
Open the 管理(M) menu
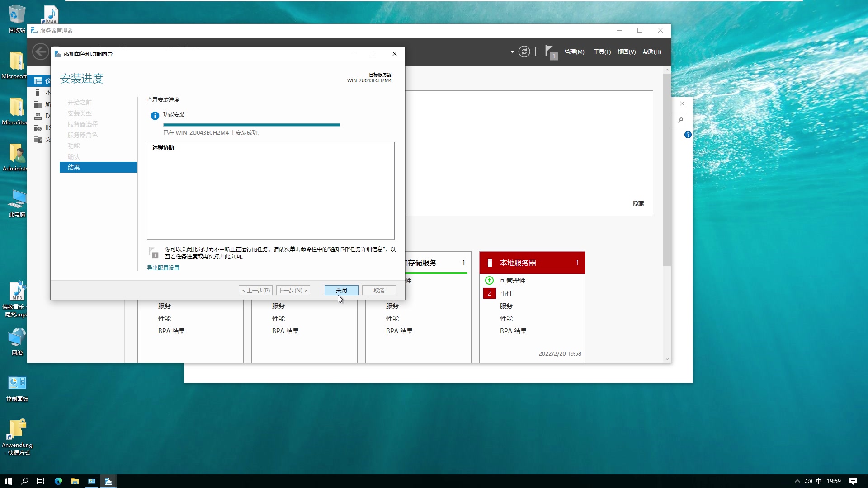pos(574,52)
